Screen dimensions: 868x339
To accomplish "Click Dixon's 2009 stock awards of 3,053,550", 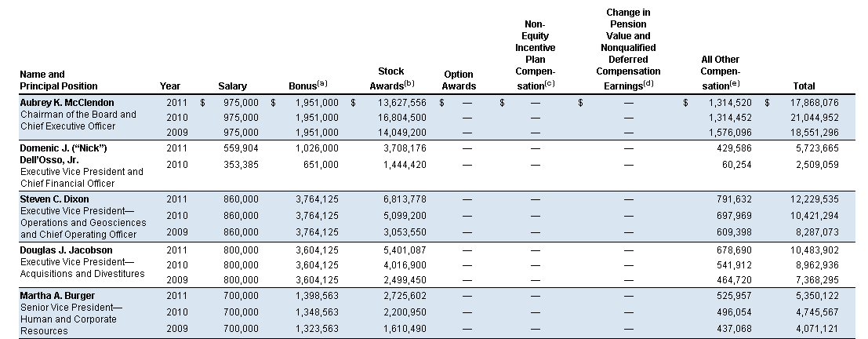I will point(405,232).
